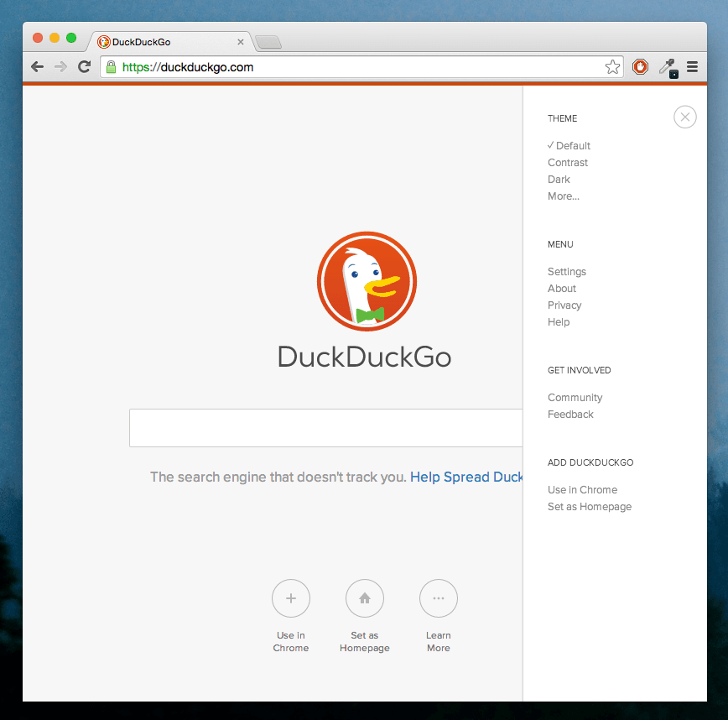Go back using the back arrow
This screenshot has height=720, width=728.
point(37,66)
